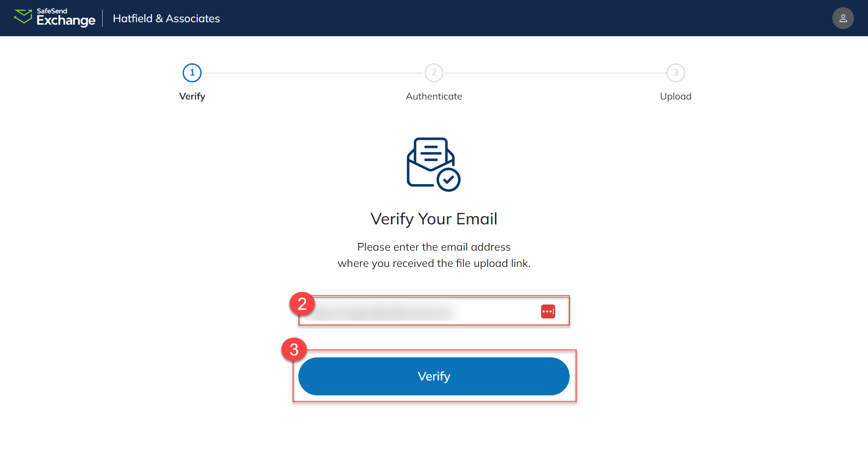Click the Hatfield & Associates name

pos(166,18)
